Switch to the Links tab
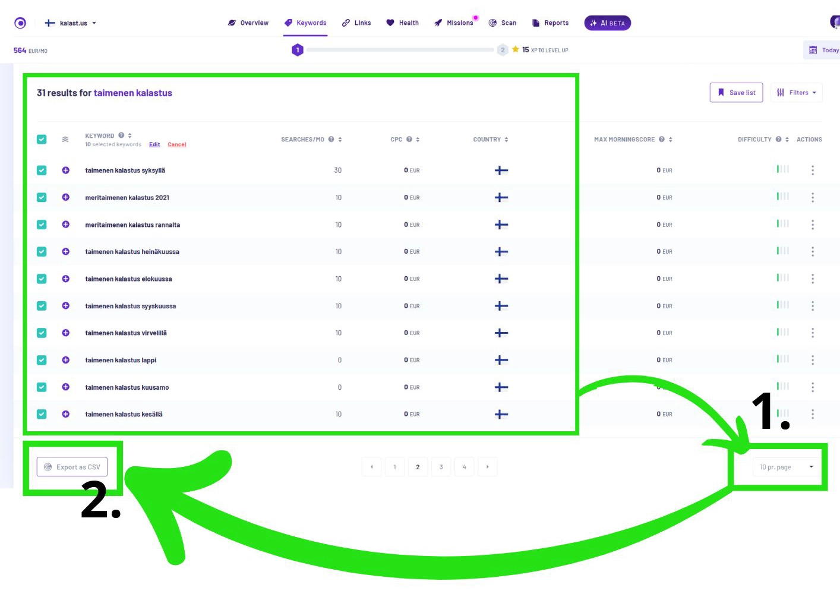Image resolution: width=840 pixels, height=616 pixels. [x=356, y=23]
